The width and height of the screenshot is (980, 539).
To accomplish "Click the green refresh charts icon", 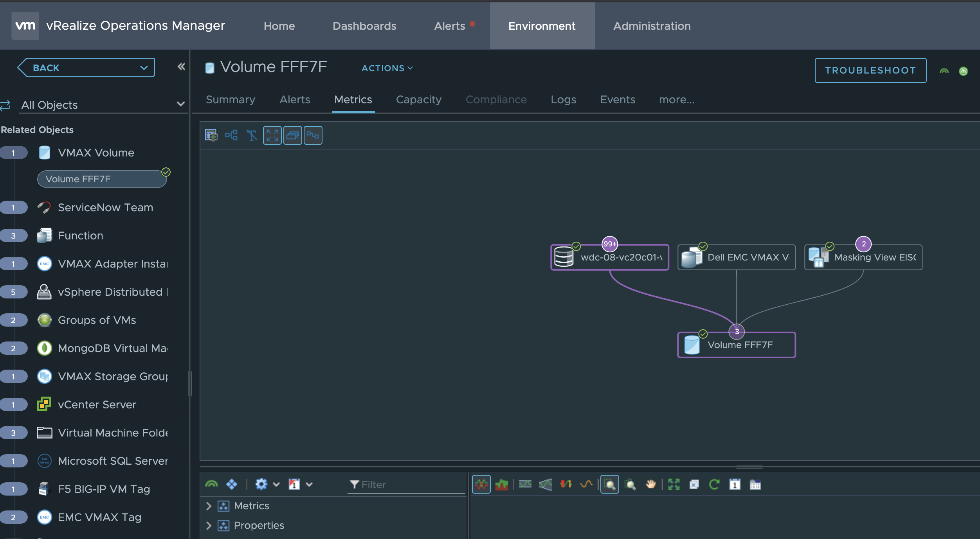I will 714,484.
